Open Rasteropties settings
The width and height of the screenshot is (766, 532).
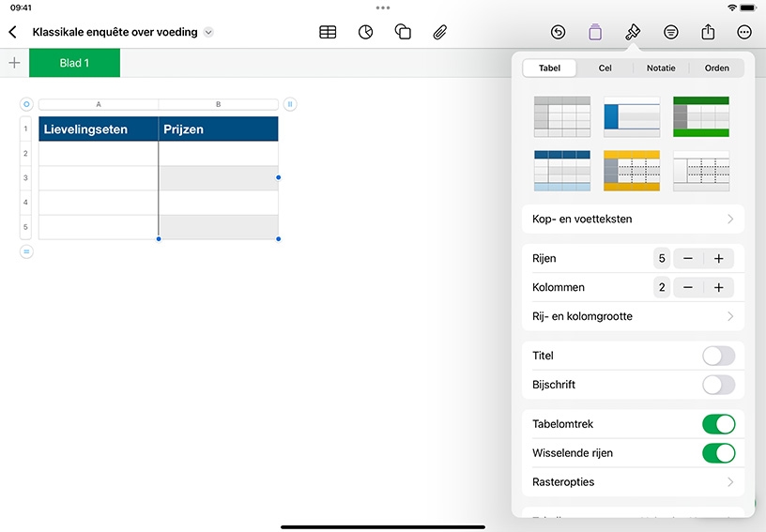click(x=633, y=481)
